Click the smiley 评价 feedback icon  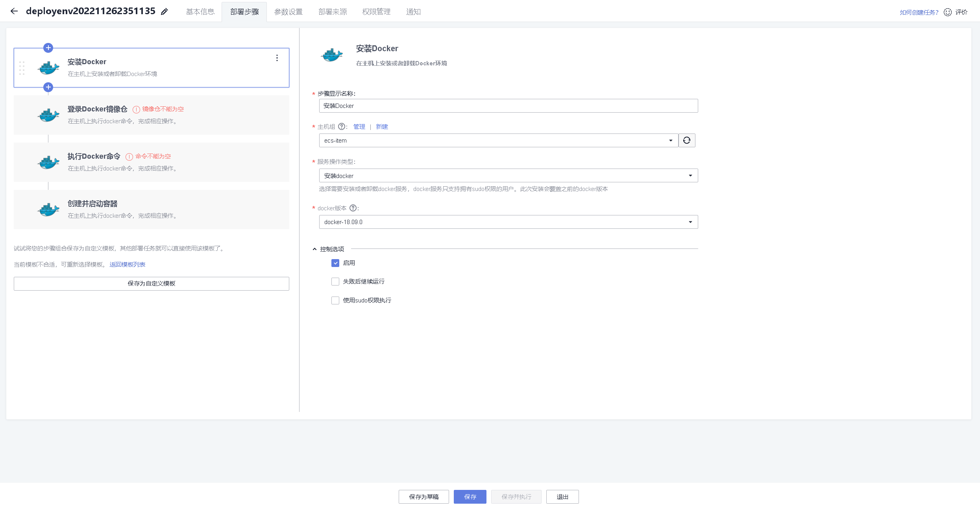[948, 12]
